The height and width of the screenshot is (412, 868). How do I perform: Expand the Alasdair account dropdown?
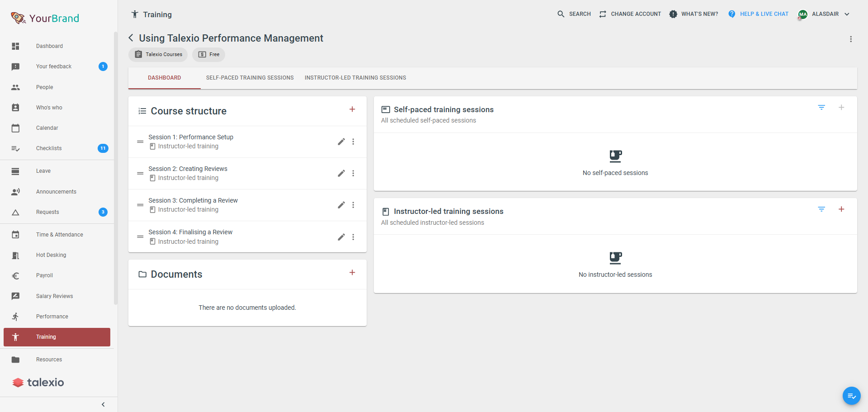pyautogui.click(x=847, y=14)
